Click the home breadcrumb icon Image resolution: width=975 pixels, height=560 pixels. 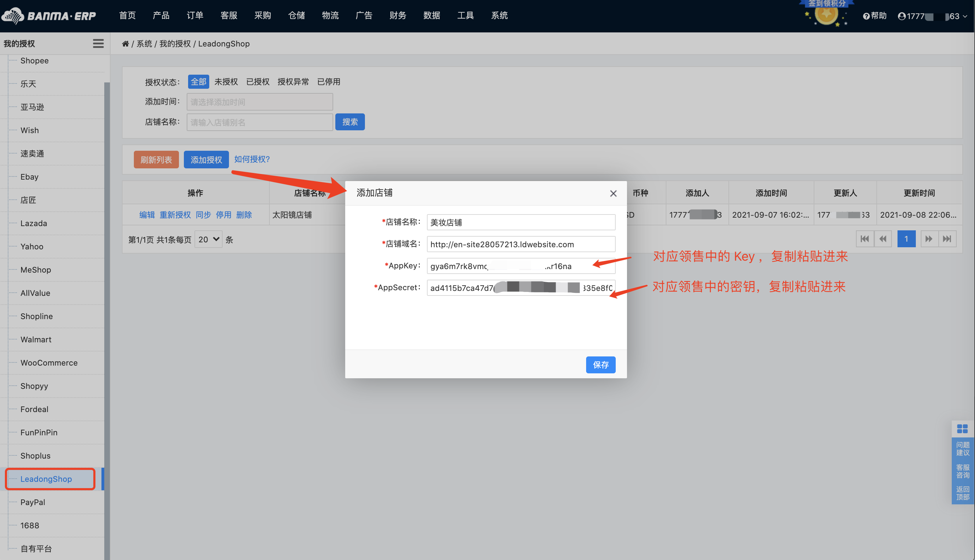pos(125,43)
